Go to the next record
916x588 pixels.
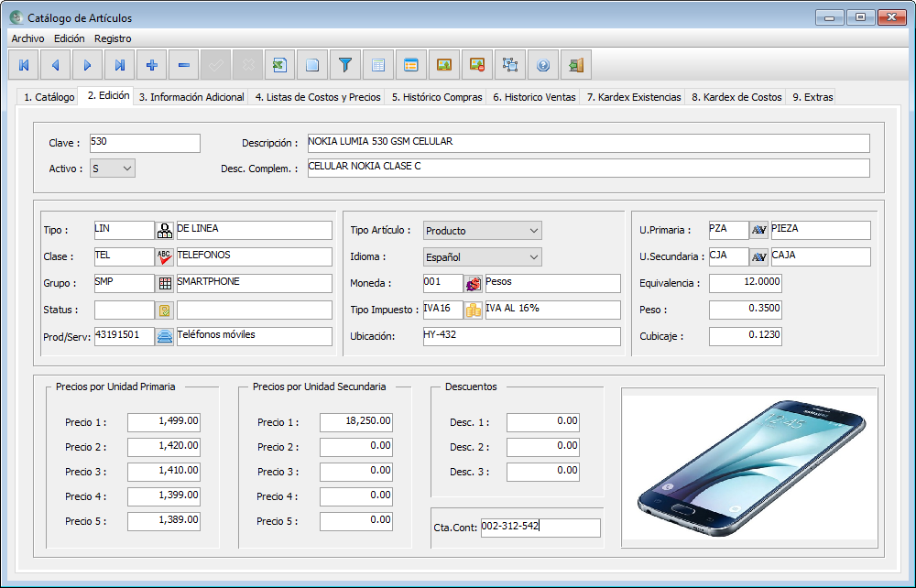[88, 65]
